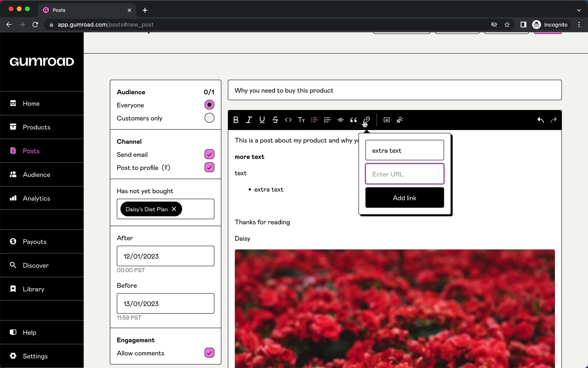Open a new browser tab

pyautogui.click(x=145, y=10)
